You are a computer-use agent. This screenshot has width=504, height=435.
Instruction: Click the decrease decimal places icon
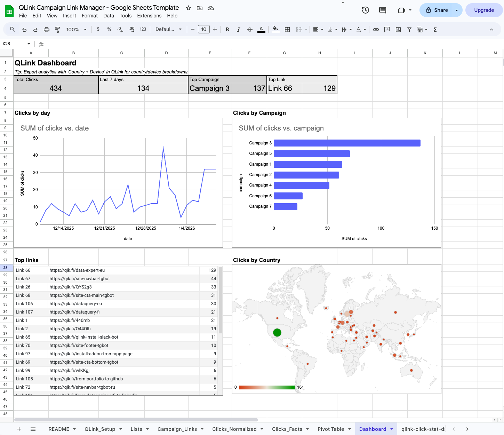[x=120, y=29]
